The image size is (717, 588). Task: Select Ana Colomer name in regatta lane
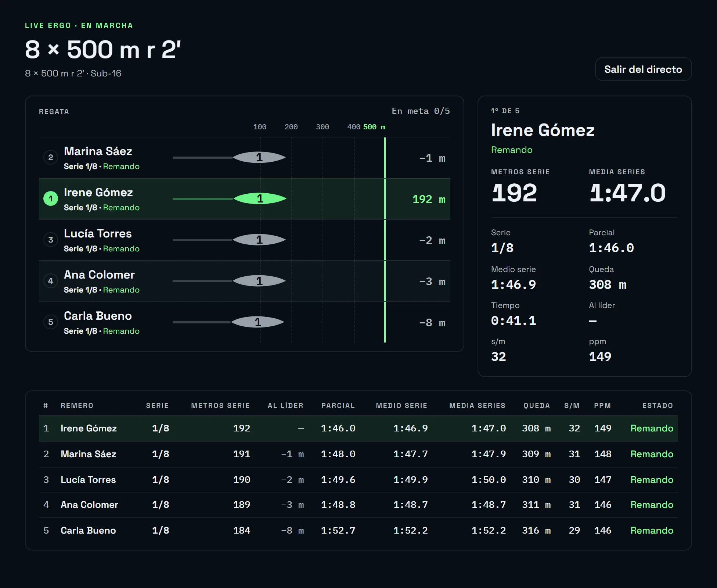point(99,275)
